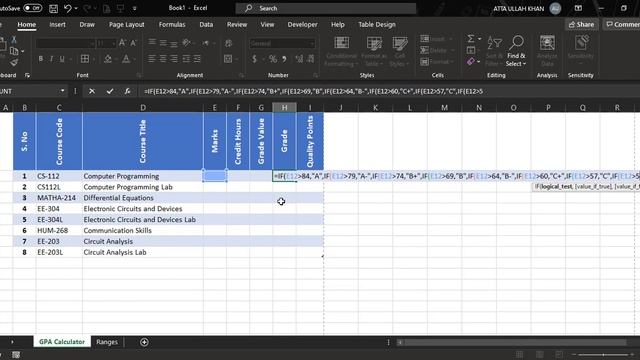Screen dimensions: 640x360
Task: Click the Analyze Data icon
Action: 547,43
